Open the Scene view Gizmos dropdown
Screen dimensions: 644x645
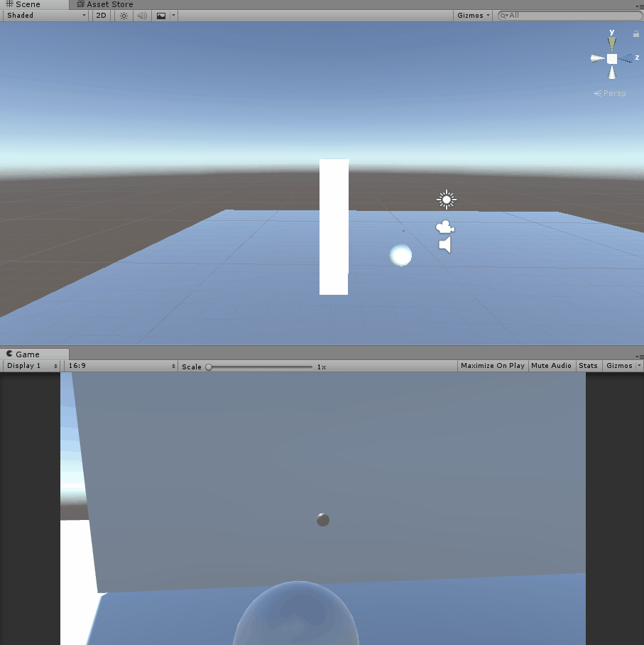click(x=473, y=16)
